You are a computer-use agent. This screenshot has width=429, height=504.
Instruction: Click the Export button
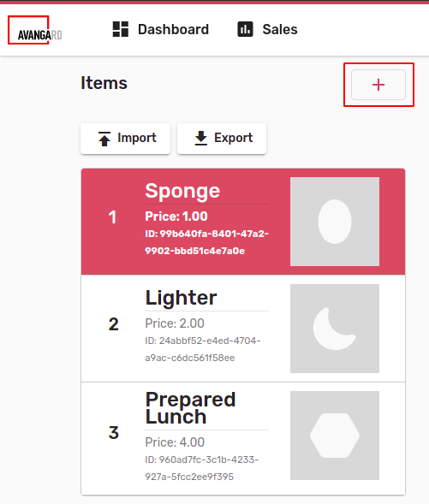point(222,139)
